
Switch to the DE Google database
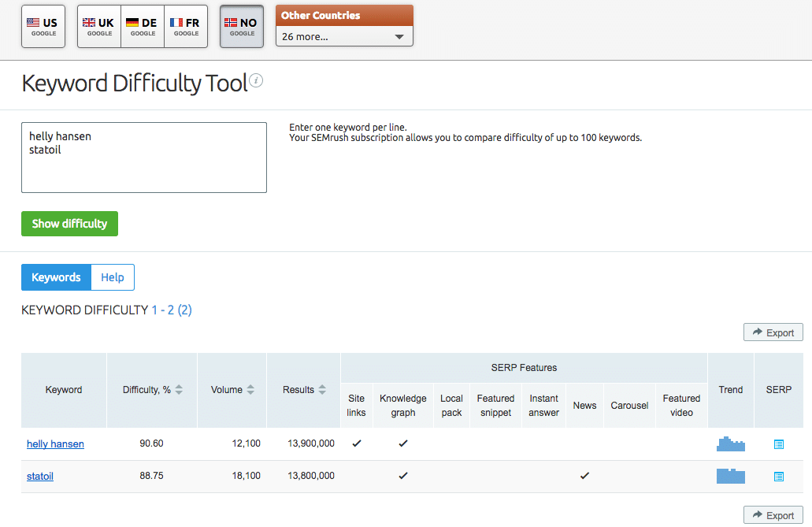tap(143, 27)
